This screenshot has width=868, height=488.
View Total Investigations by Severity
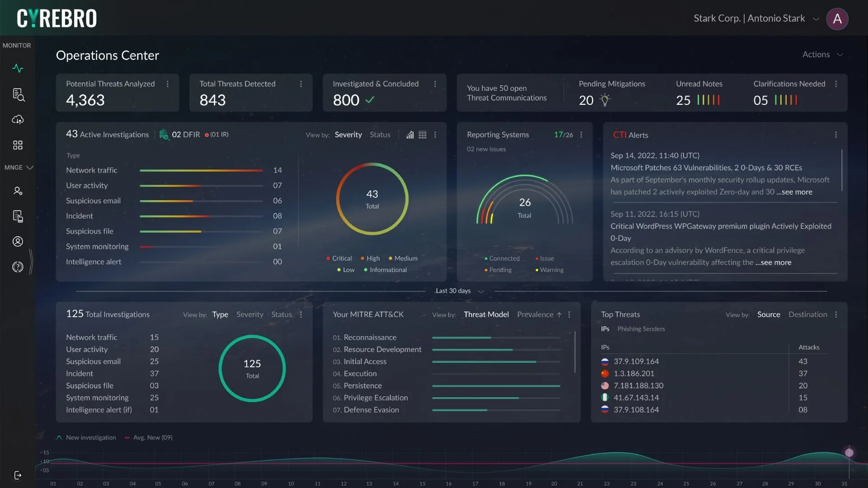coord(249,314)
